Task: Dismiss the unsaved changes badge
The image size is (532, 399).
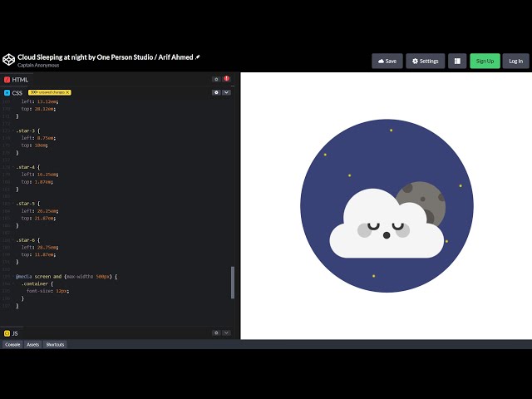Action: 67,92
